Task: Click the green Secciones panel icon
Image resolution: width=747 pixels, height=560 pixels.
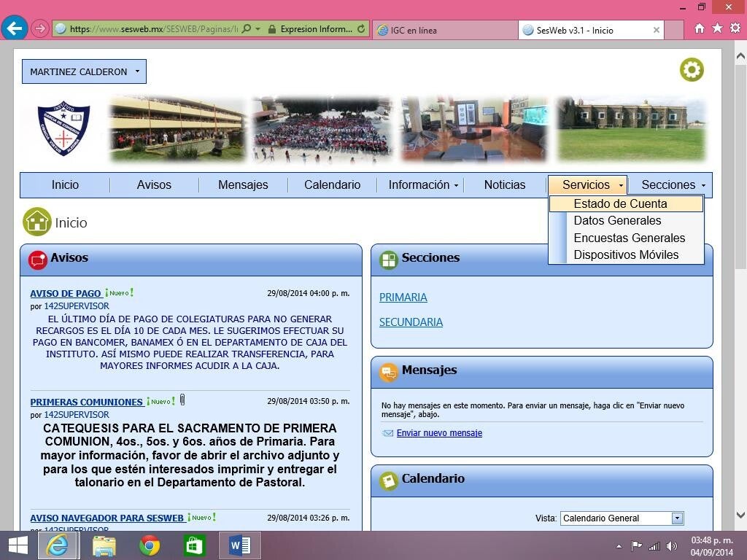Action: click(x=389, y=259)
